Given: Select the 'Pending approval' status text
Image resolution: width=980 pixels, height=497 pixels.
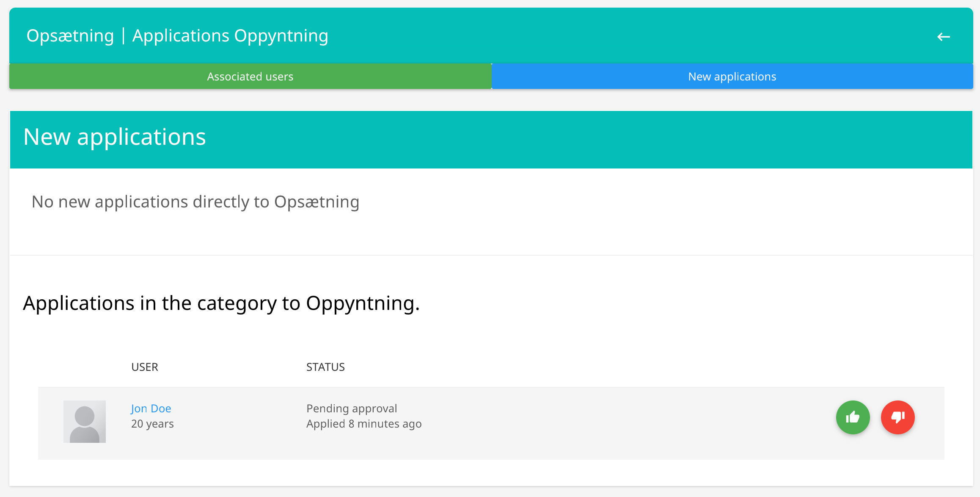Looking at the screenshot, I should 352,409.
